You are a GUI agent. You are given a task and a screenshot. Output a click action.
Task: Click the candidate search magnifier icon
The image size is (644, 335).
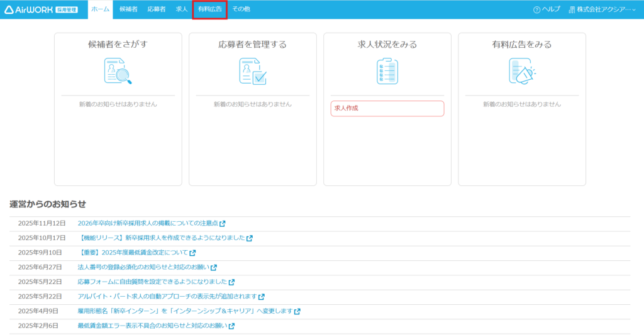point(118,71)
